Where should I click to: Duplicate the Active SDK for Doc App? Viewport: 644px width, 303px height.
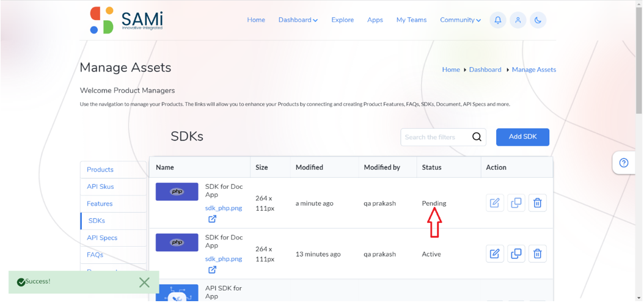(x=516, y=254)
